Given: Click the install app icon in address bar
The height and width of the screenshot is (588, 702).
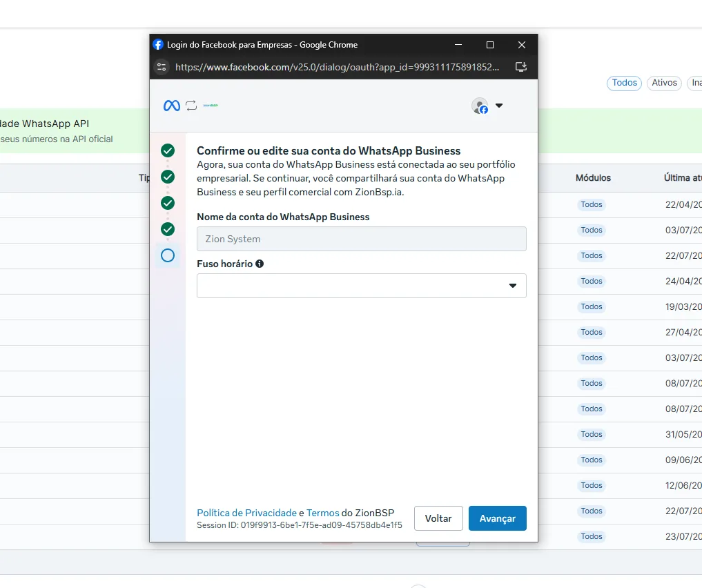Looking at the screenshot, I should point(521,67).
